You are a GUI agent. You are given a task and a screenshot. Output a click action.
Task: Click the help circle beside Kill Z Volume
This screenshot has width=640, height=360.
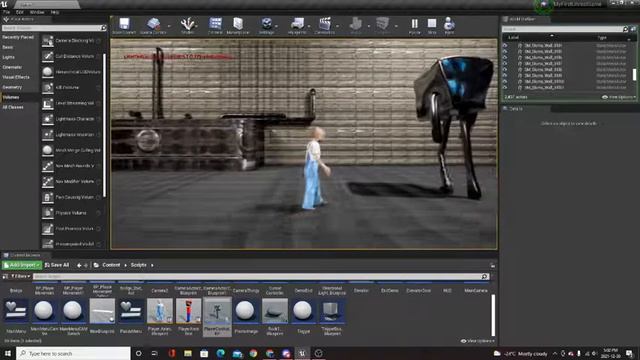coord(98,88)
